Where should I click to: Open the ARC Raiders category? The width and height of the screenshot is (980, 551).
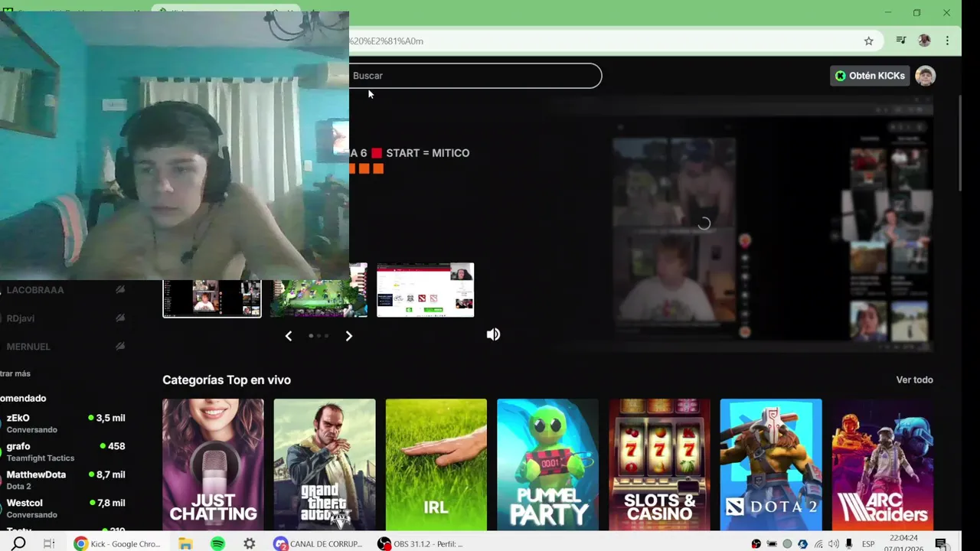[x=882, y=465]
